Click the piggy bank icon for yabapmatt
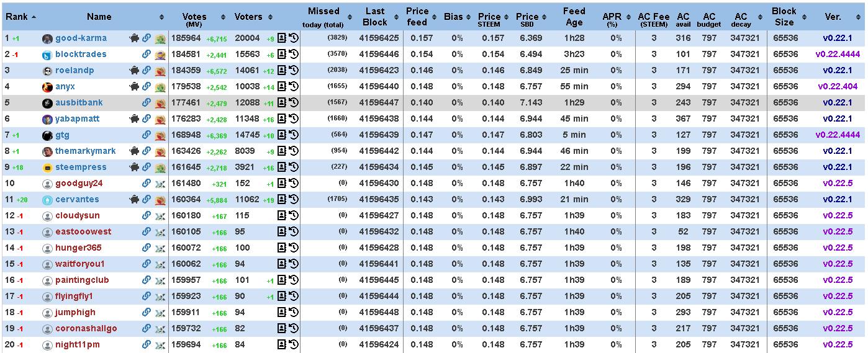The height and width of the screenshot is (353, 868). 134,118
